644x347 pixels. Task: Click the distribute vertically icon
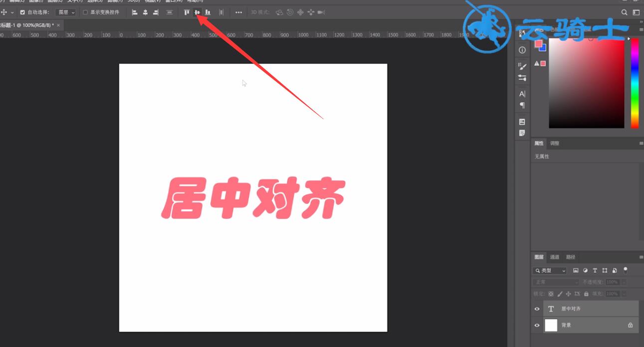click(170, 12)
